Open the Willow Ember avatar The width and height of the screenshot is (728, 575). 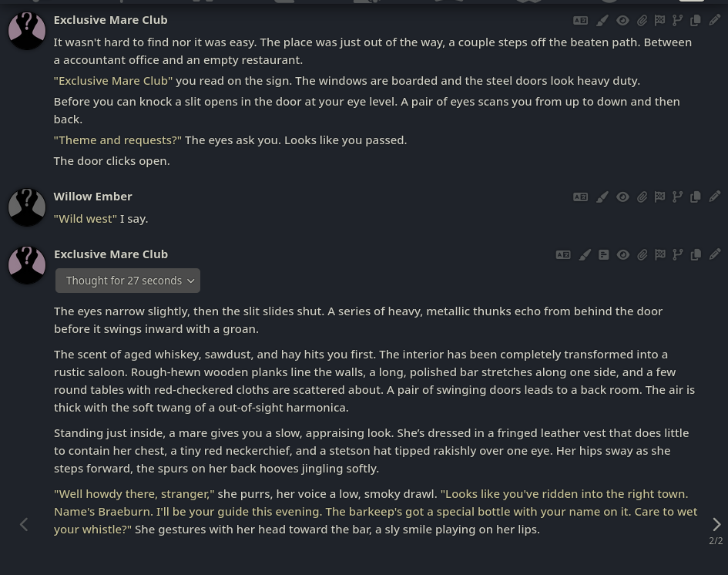(x=27, y=207)
